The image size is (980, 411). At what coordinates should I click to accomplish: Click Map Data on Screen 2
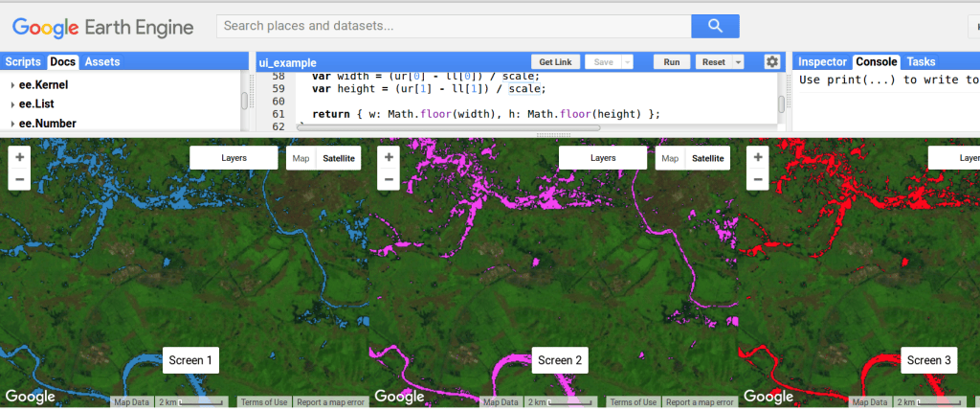(501, 402)
